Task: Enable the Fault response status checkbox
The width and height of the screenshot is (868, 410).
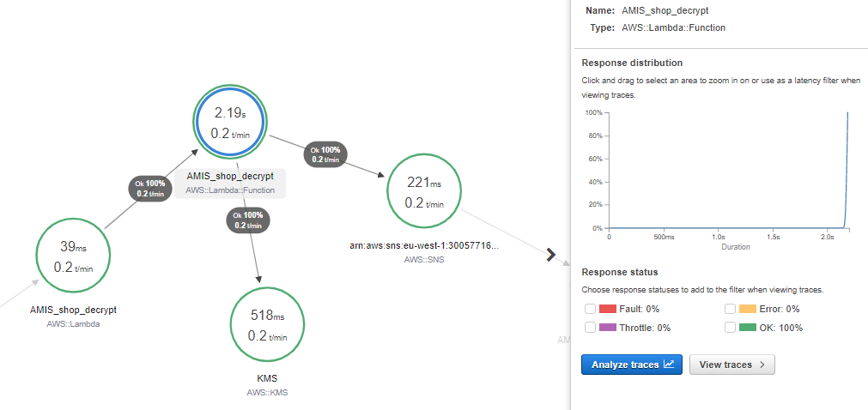Action: pyautogui.click(x=590, y=309)
